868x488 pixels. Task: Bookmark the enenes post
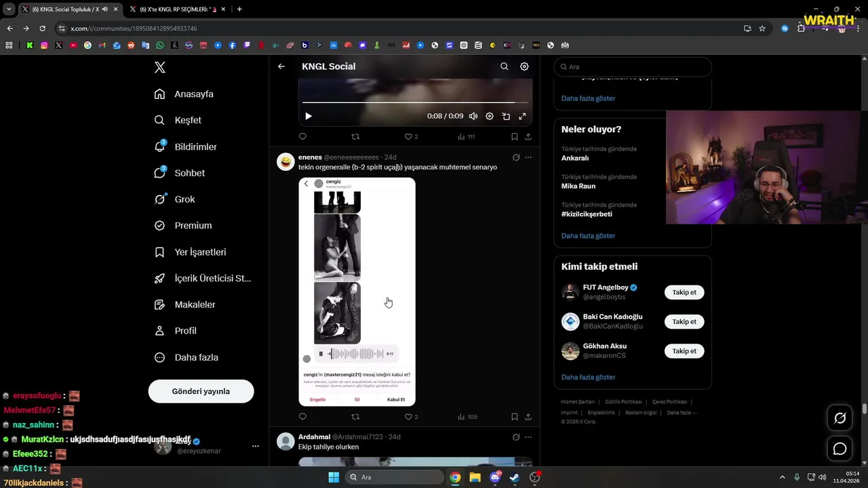[x=515, y=417]
